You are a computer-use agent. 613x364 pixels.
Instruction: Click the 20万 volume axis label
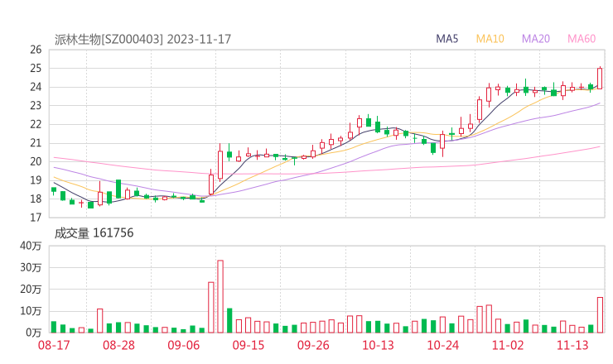coord(31,290)
